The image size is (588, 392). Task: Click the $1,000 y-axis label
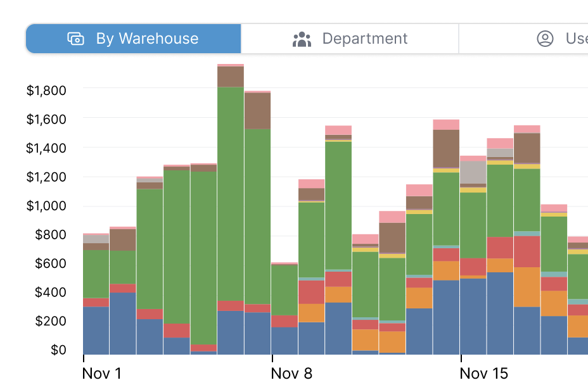(x=46, y=206)
